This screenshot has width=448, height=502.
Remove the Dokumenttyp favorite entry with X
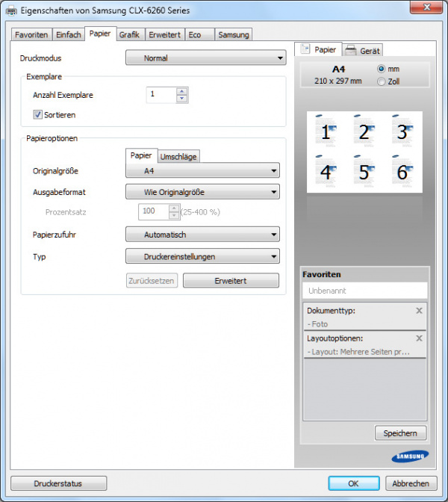[419, 310]
